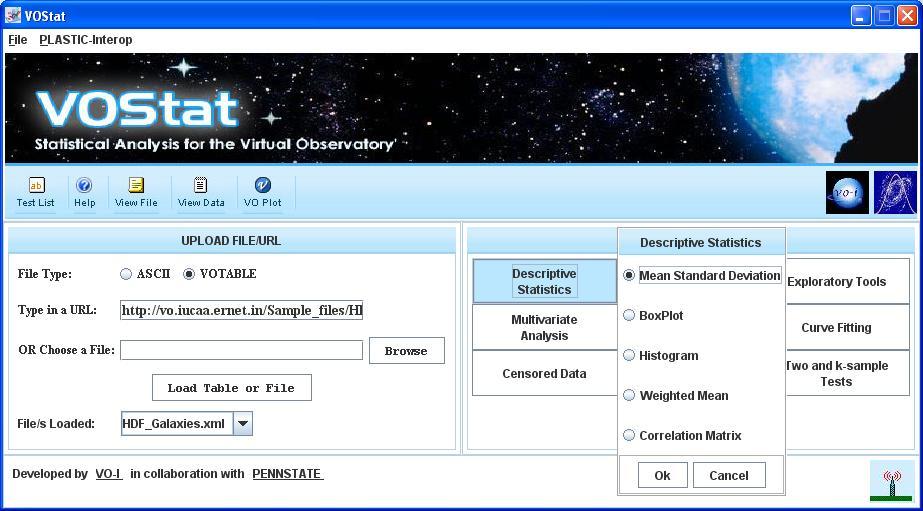Image resolution: width=923 pixels, height=511 pixels.
Task: Click the statistics curve logo icon
Action: point(895,193)
